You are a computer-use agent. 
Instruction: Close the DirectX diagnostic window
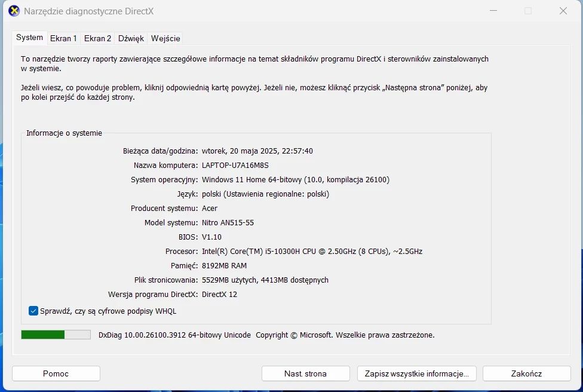click(x=563, y=11)
